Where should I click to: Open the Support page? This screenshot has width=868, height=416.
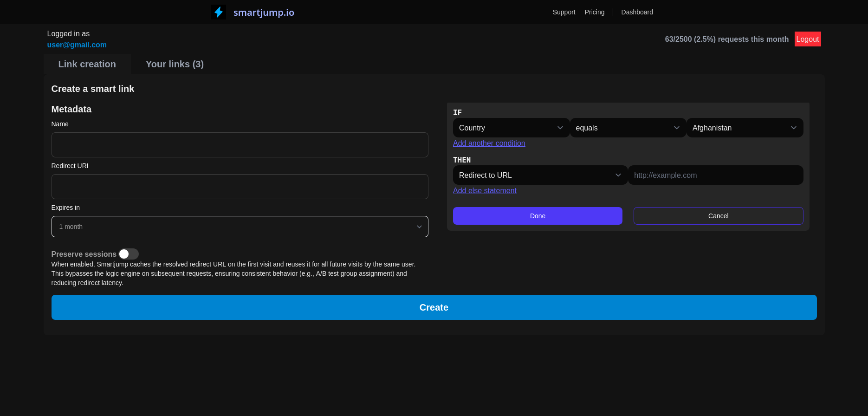[x=564, y=12]
